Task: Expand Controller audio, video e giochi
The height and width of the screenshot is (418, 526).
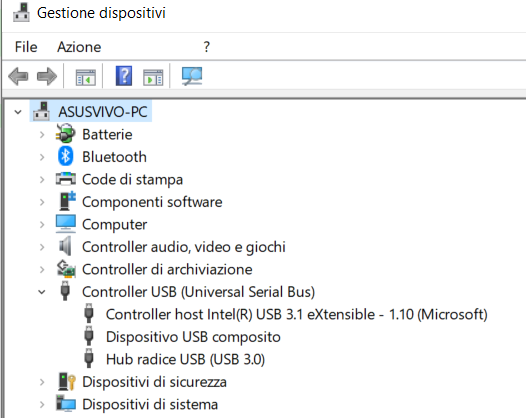Action: pos(42,247)
